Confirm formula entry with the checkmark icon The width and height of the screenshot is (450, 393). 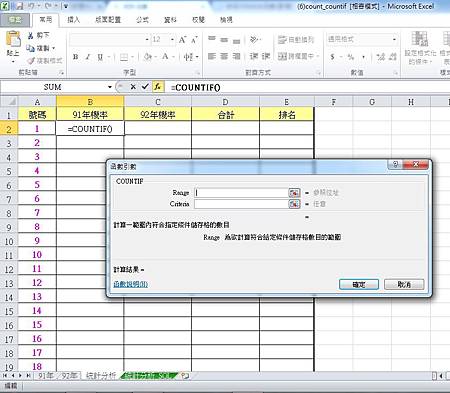coord(145,87)
